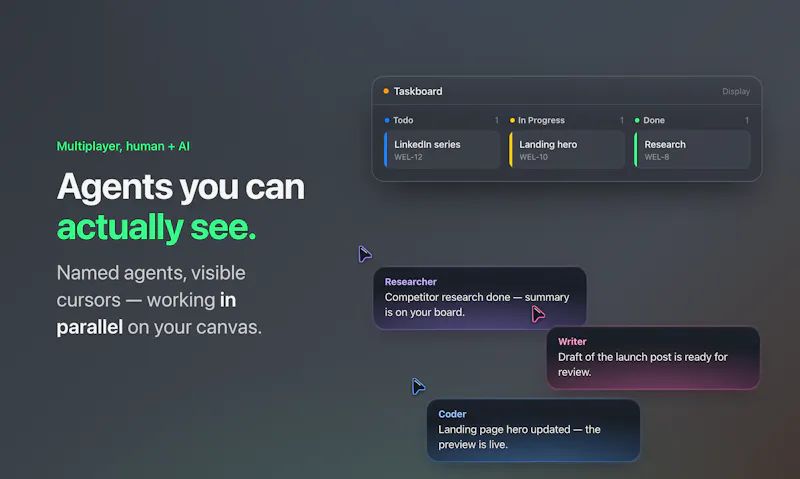Click the blue Todo status dot
This screenshot has height=479, width=800.
tap(387, 120)
